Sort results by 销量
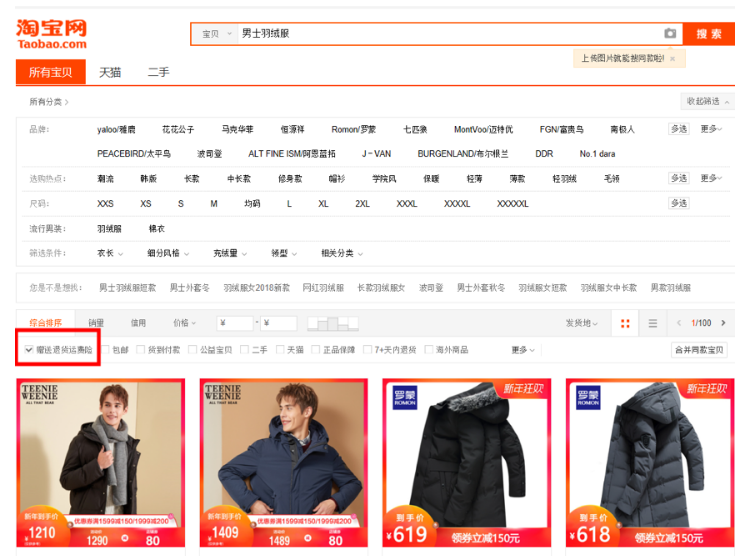Screen dimensions: 745x556 (x=96, y=323)
